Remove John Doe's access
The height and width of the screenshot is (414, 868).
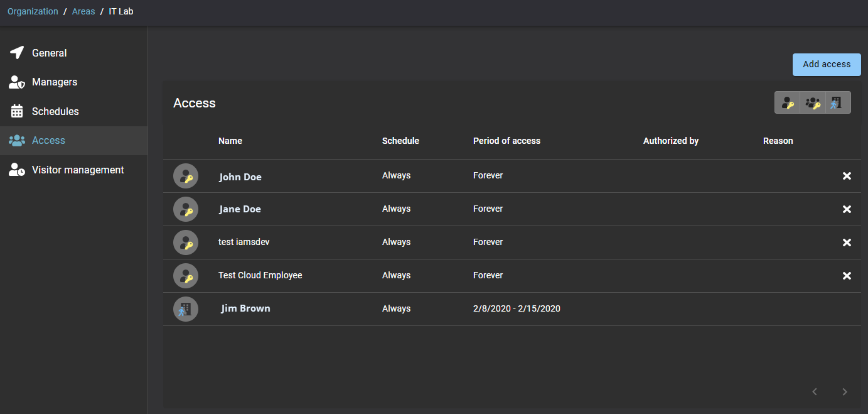pyautogui.click(x=847, y=176)
